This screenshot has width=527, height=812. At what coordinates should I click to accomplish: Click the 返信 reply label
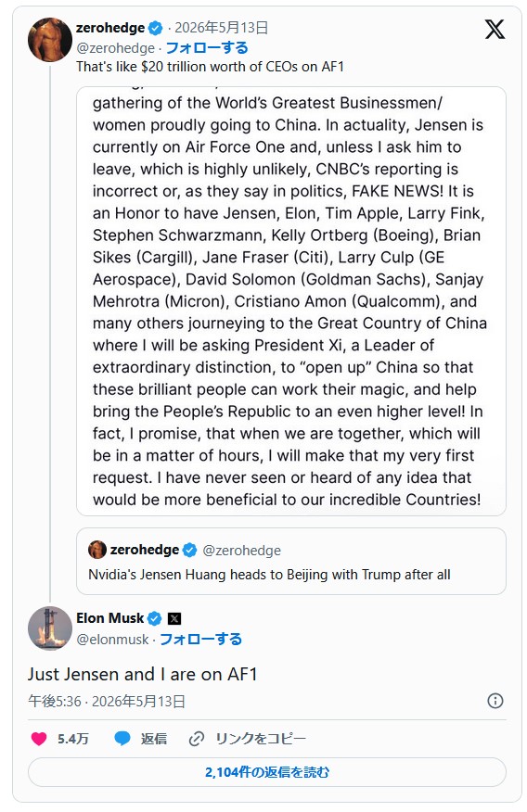tap(154, 739)
